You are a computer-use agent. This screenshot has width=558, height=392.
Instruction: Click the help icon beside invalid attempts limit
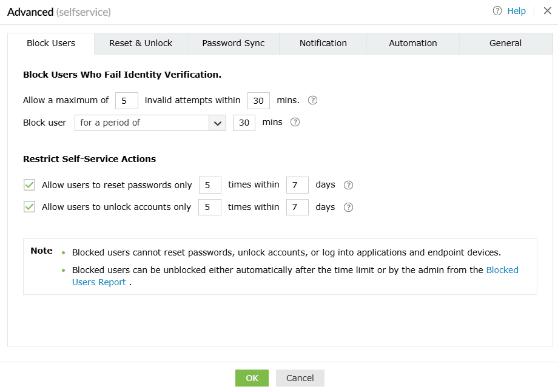coord(312,100)
